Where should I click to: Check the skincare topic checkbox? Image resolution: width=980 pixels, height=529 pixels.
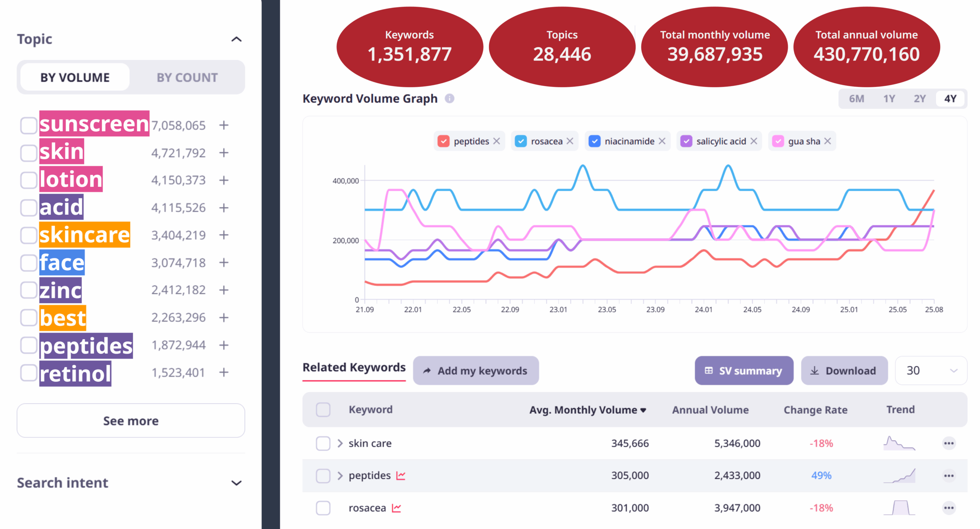pos(29,235)
